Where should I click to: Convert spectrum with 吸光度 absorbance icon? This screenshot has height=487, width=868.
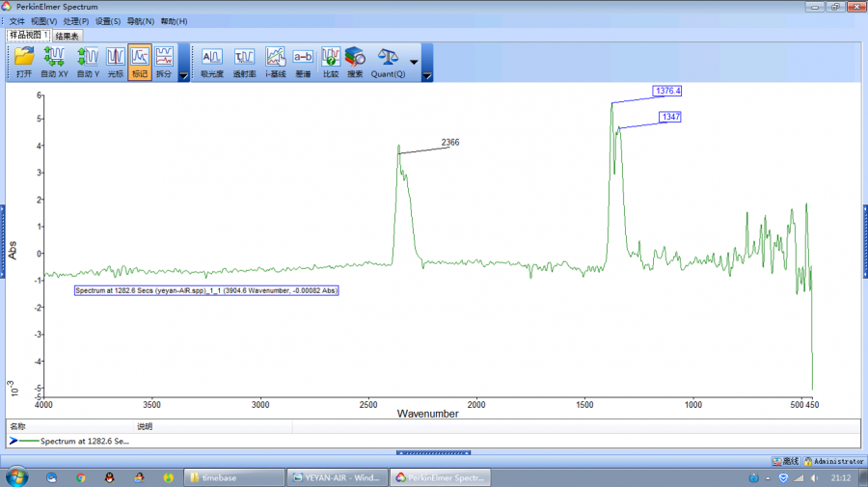coord(211,61)
